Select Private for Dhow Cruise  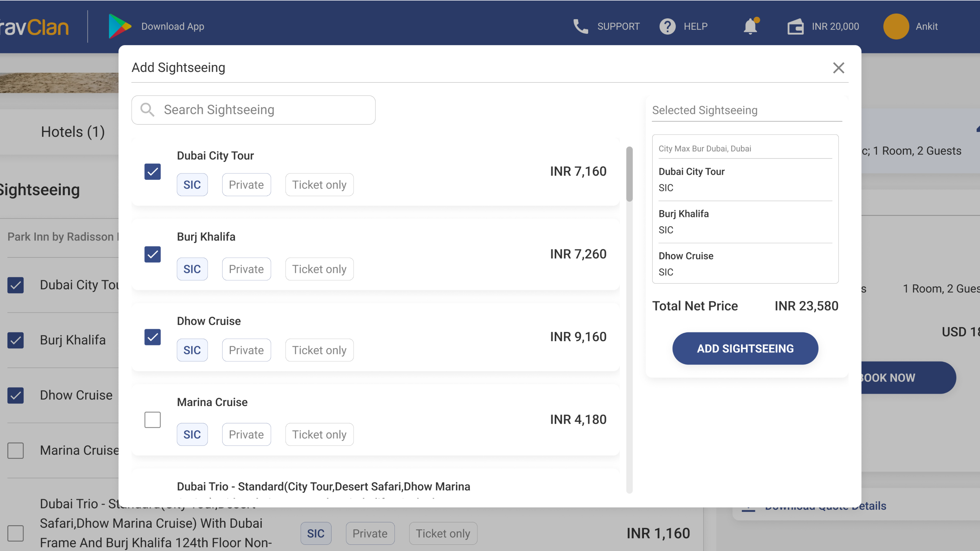click(x=247, y=350)
